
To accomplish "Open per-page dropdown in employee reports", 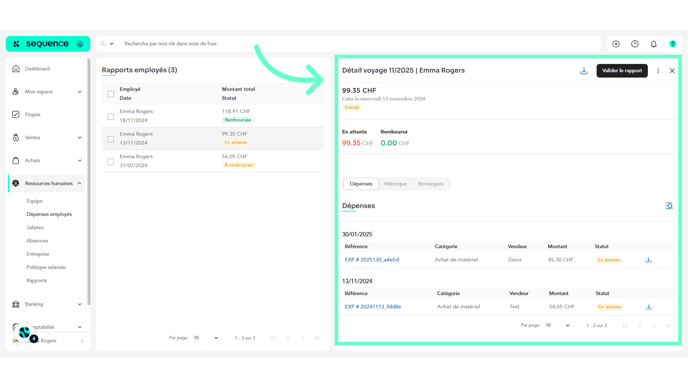I will pos(206,338).
